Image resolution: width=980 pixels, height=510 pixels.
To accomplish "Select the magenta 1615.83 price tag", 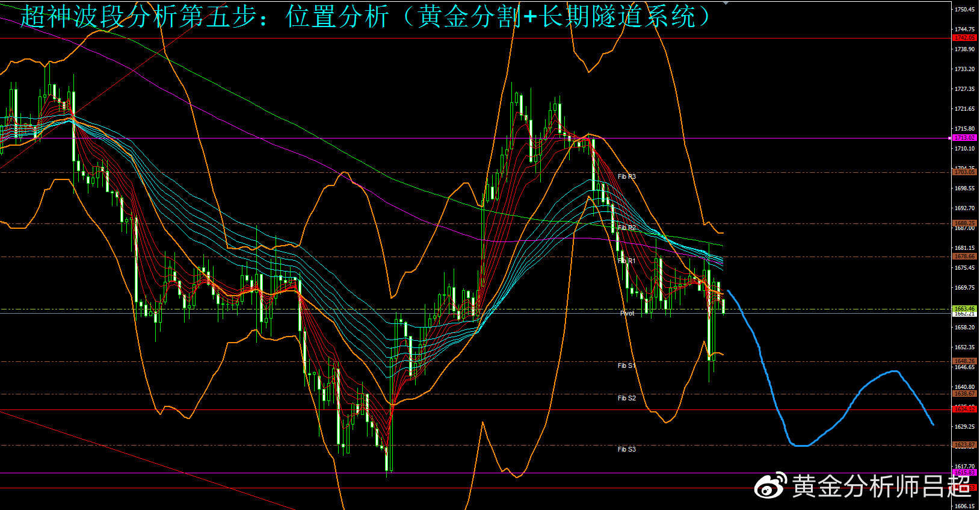I will coord(964,473).
